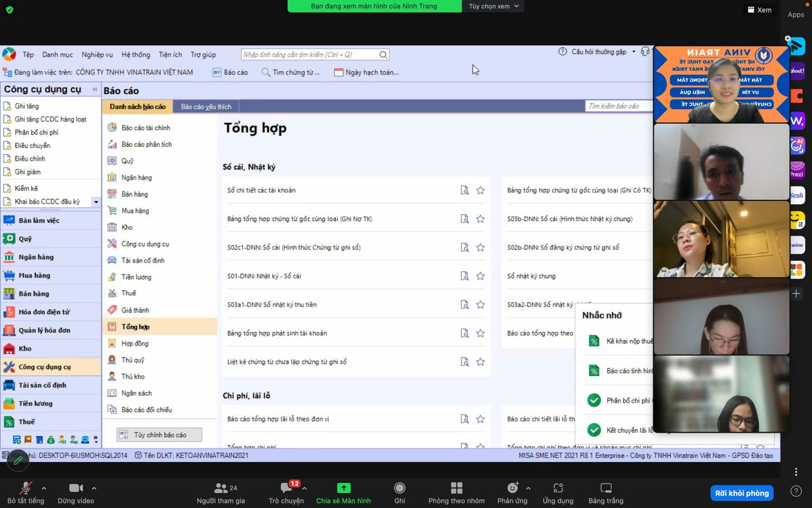The height and width of the screenshot is (508, 812).
Task: Select Thủ quỹ report category
Action: click(x=133, y=360)
